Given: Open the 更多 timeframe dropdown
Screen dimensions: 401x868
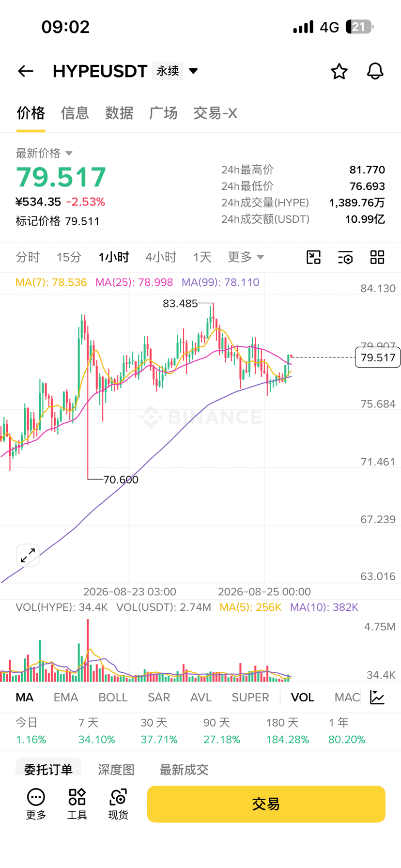Looking at the screenshot, I should (x=246, y=257).
